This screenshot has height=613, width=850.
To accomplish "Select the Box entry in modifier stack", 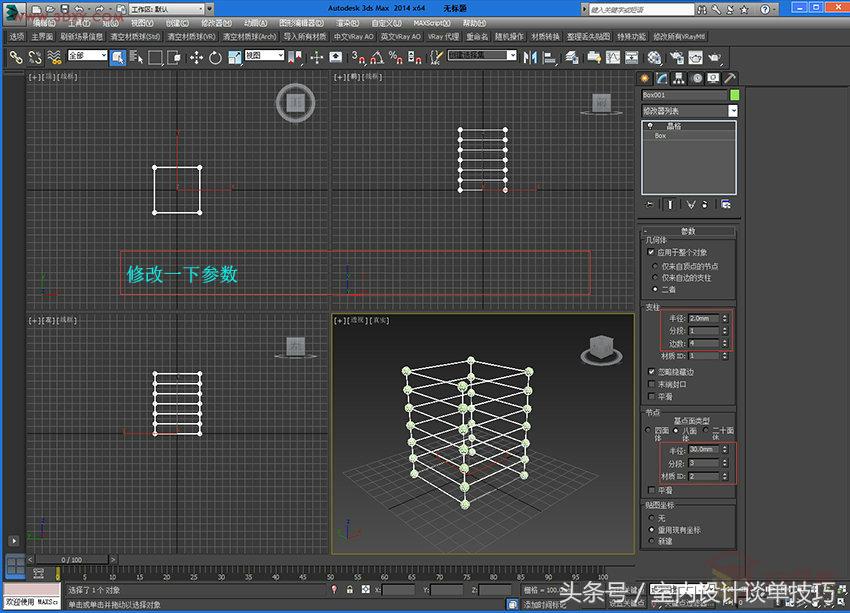I will tap(660, 135).
